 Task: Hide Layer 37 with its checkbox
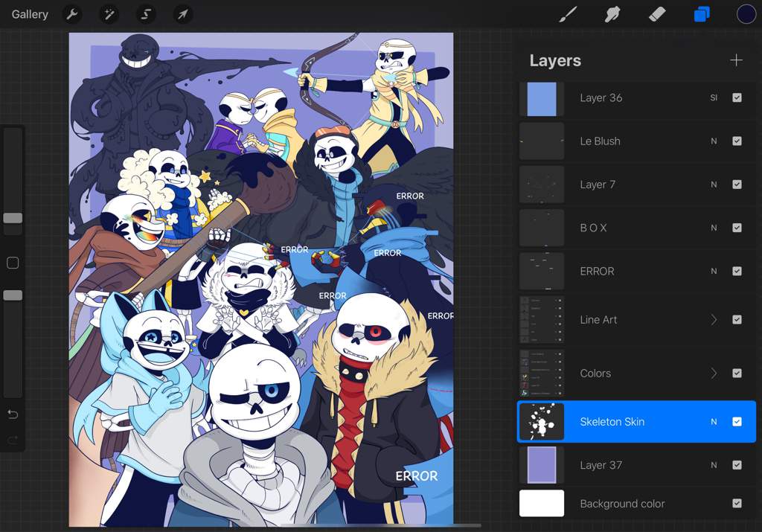point(737,465)
